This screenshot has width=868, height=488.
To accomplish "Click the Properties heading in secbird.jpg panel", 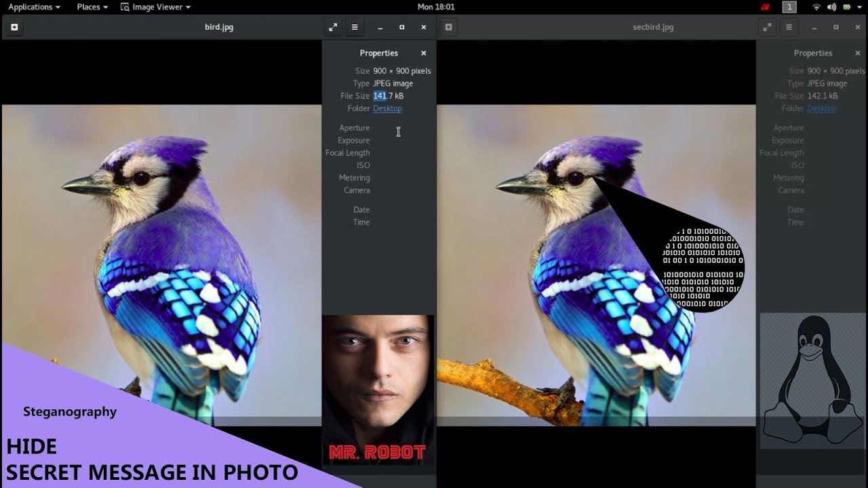I will (812, 53).
